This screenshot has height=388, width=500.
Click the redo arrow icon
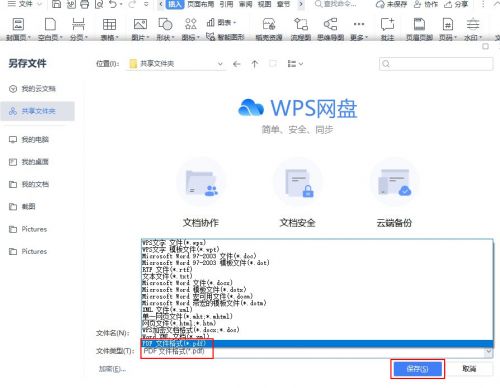132,4
